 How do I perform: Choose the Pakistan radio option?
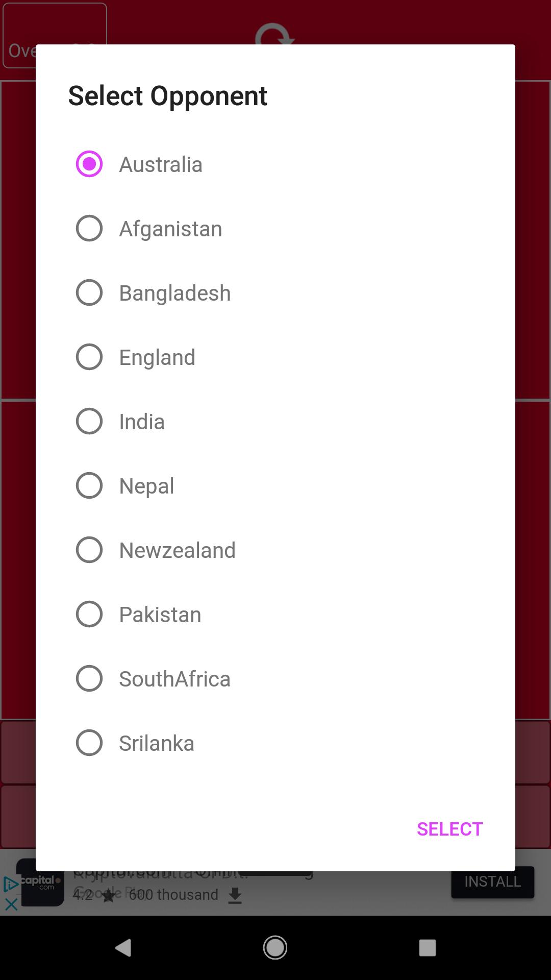[x=89, y=614]
